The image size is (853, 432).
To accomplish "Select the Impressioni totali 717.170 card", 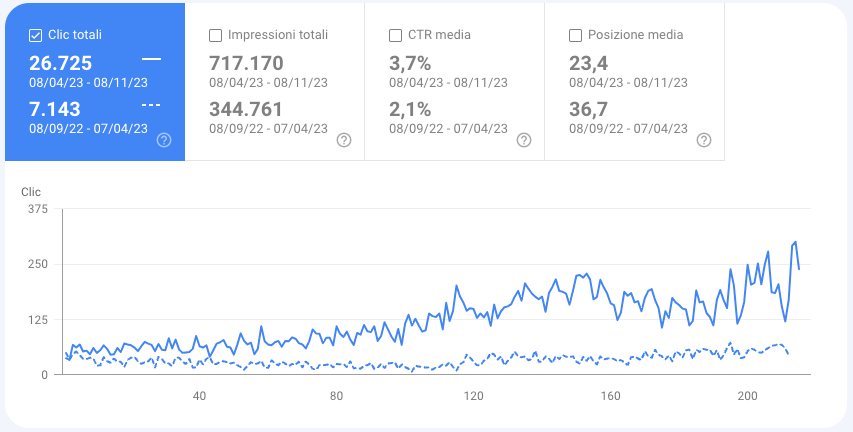I will (x=275, y=82).
